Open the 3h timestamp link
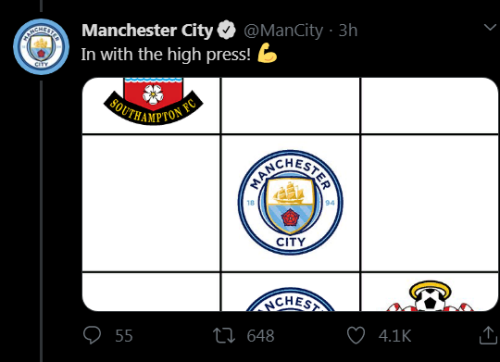500x362 pixels. (348, 30)
